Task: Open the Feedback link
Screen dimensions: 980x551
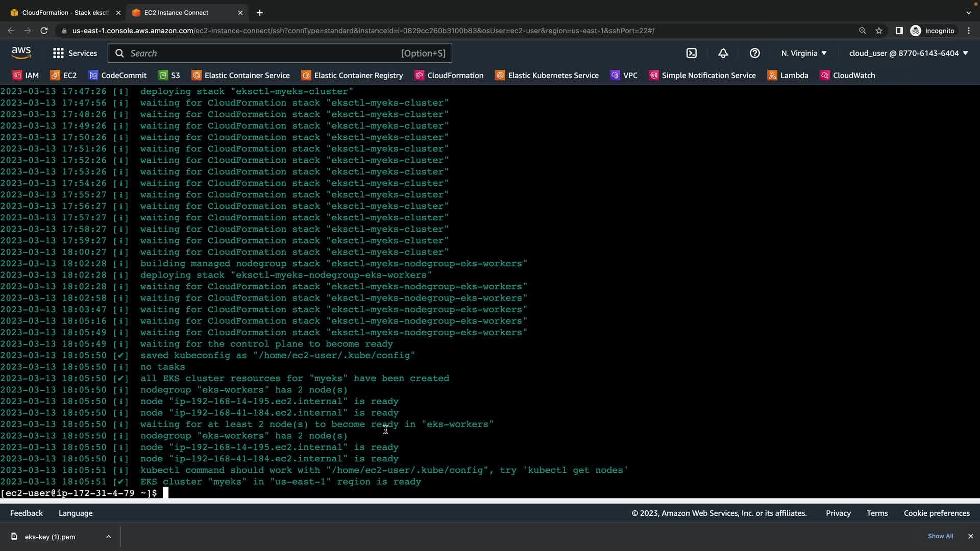Action: pos(27,513)
